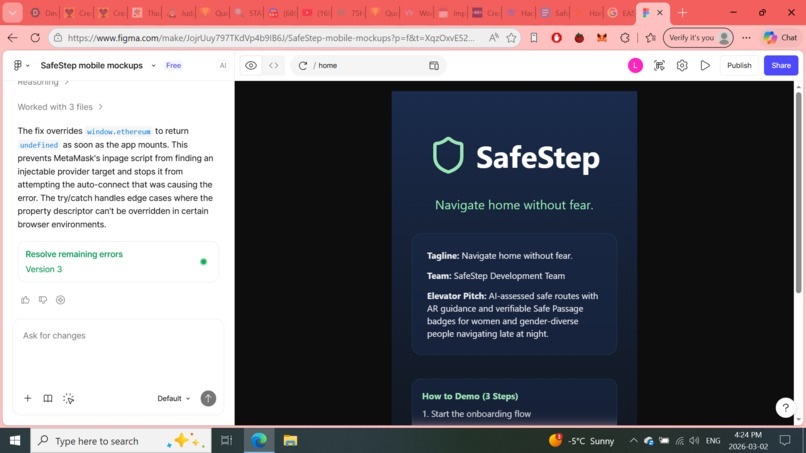The width and height of the screenshot is (806, 453).
Task: Open the MetaMask fox extension
Action: (601, 38)
